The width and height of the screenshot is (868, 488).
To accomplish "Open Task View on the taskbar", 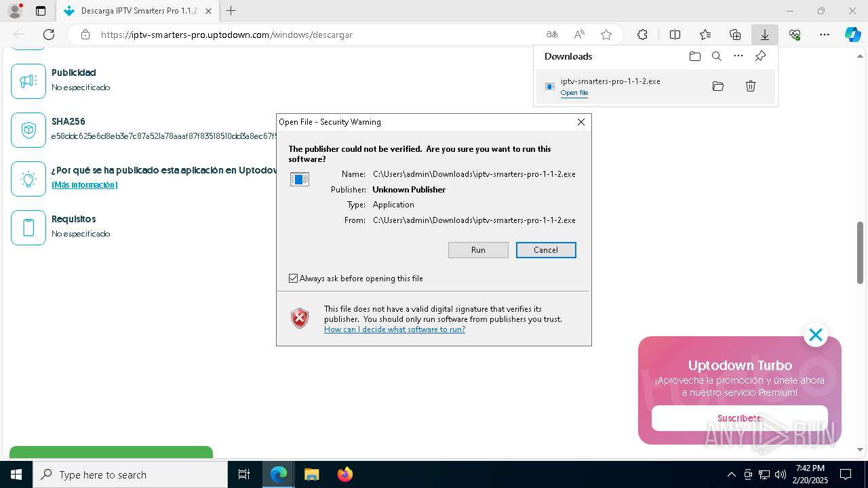I will click(x=244, y=474).
